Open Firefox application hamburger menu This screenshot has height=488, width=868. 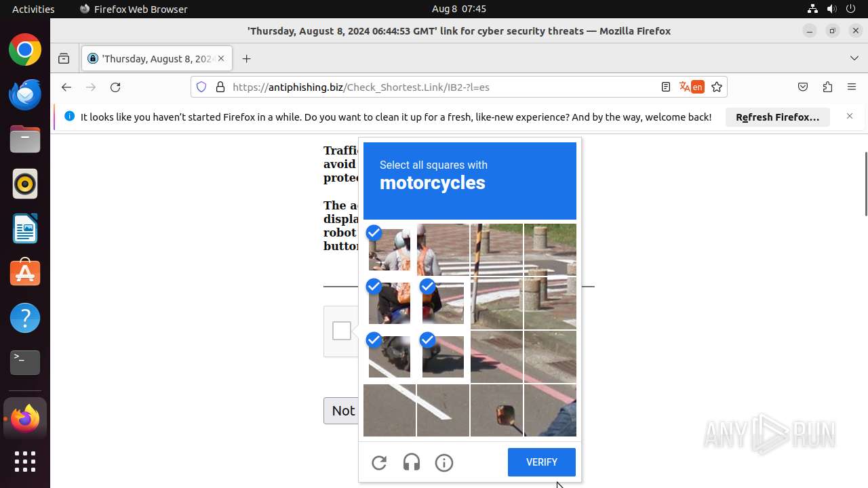[x=852, y=87]
